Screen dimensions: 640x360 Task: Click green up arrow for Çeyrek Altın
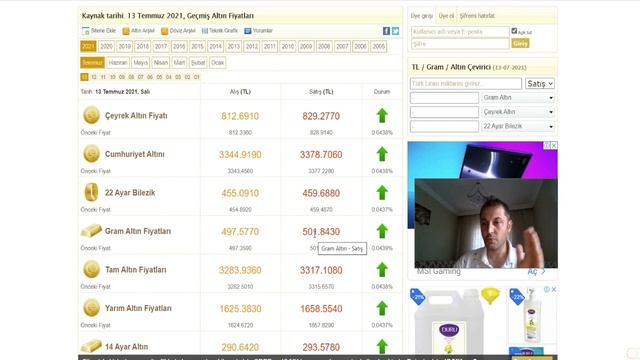click(382, 116)
